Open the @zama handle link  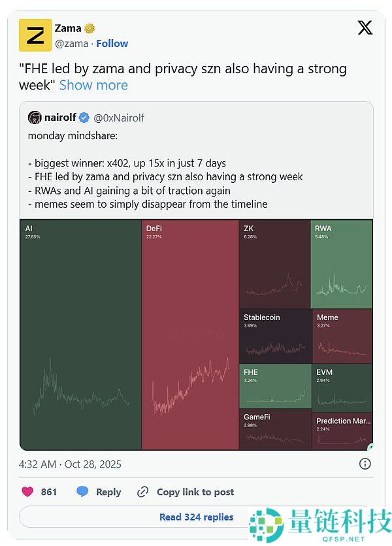pos(73,43)
